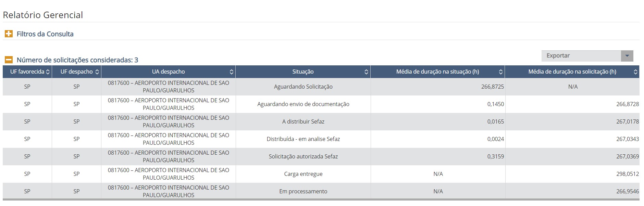Click Média de duração na situação header
Viewport: 644px width, 206px height.
click(x=437, y=72)
